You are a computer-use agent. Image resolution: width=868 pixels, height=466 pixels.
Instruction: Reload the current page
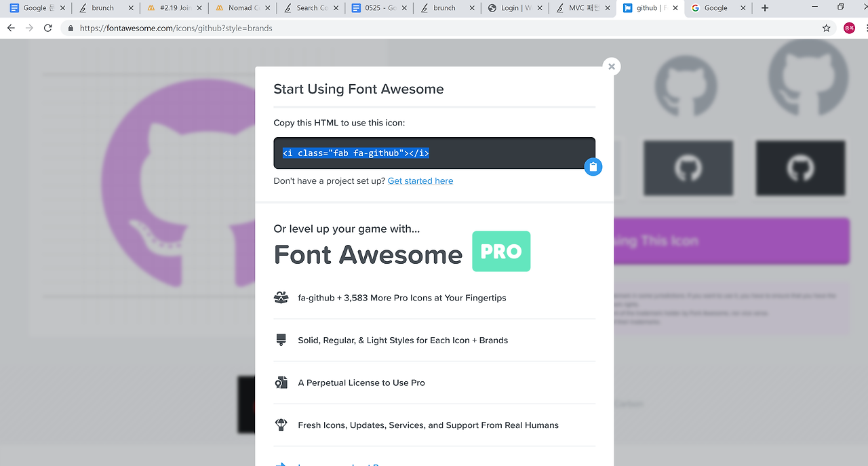47,28
